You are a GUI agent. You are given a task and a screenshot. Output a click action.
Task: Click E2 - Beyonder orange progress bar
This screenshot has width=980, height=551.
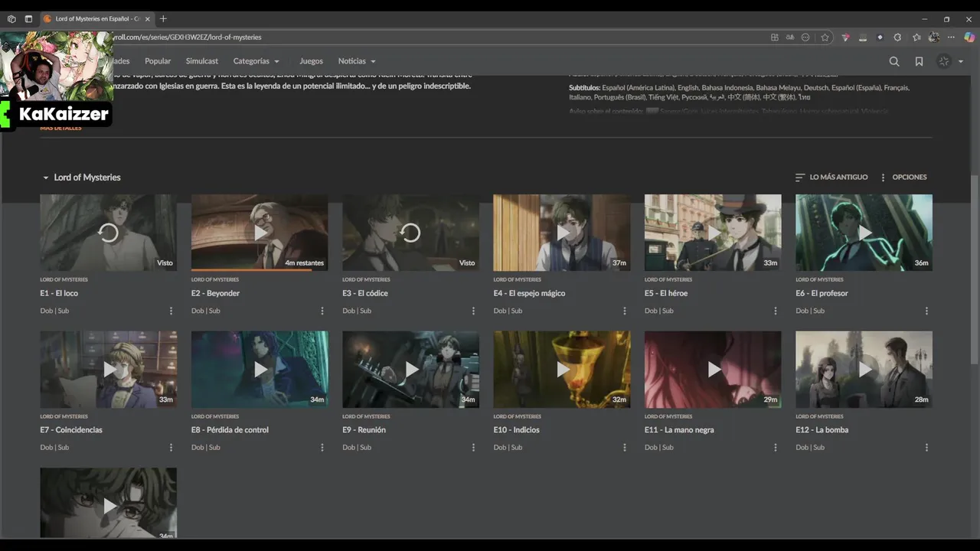coord(251,269)
